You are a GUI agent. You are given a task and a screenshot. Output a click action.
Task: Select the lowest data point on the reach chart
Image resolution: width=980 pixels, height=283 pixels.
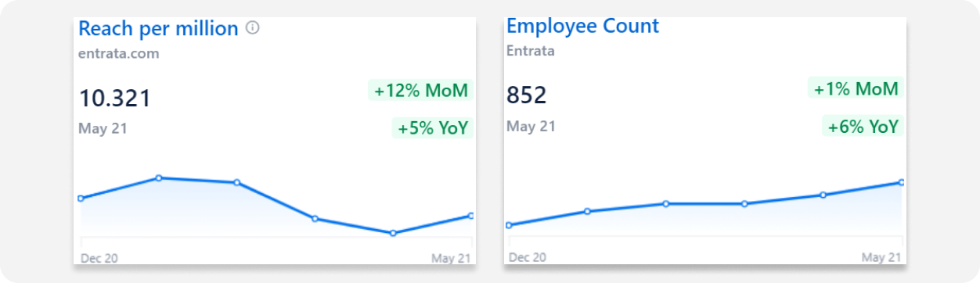click(393, 233)
